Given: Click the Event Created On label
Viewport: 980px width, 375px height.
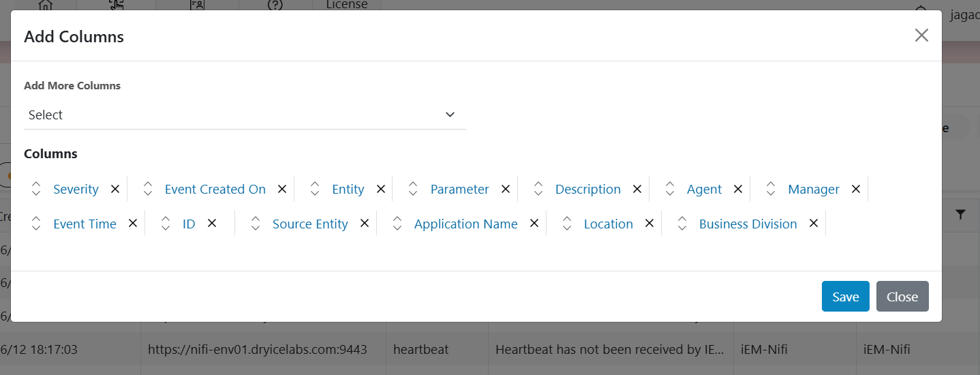Looking at the screenshot, I should point(215,190).
